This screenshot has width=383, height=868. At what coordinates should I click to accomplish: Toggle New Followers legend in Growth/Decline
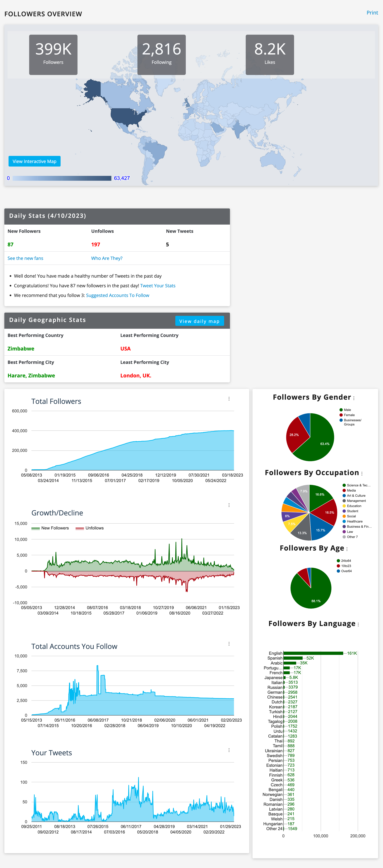(x=50, y=528)
